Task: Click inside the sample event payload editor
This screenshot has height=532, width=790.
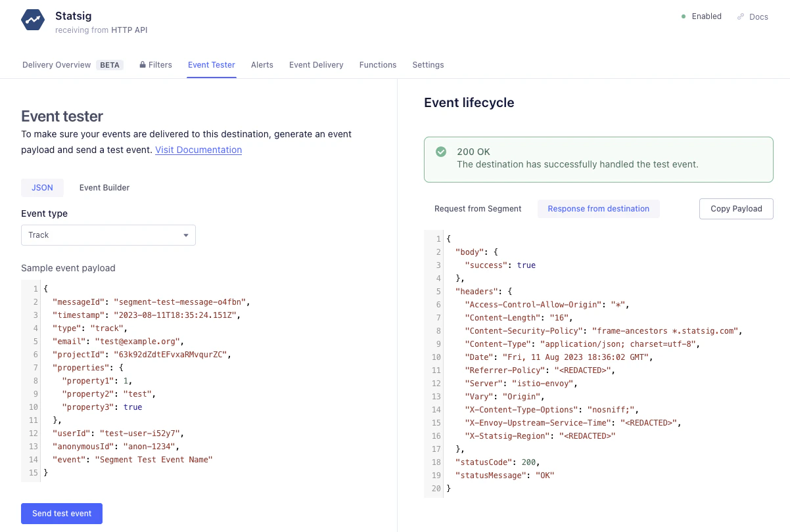Action: pyautogui.click(x=202, y=381)
